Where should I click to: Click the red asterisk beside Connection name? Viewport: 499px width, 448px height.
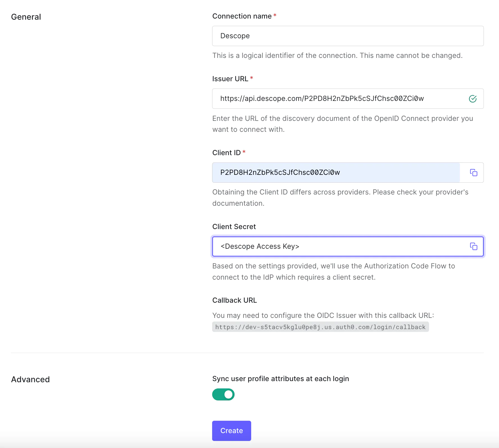point(275,16)
